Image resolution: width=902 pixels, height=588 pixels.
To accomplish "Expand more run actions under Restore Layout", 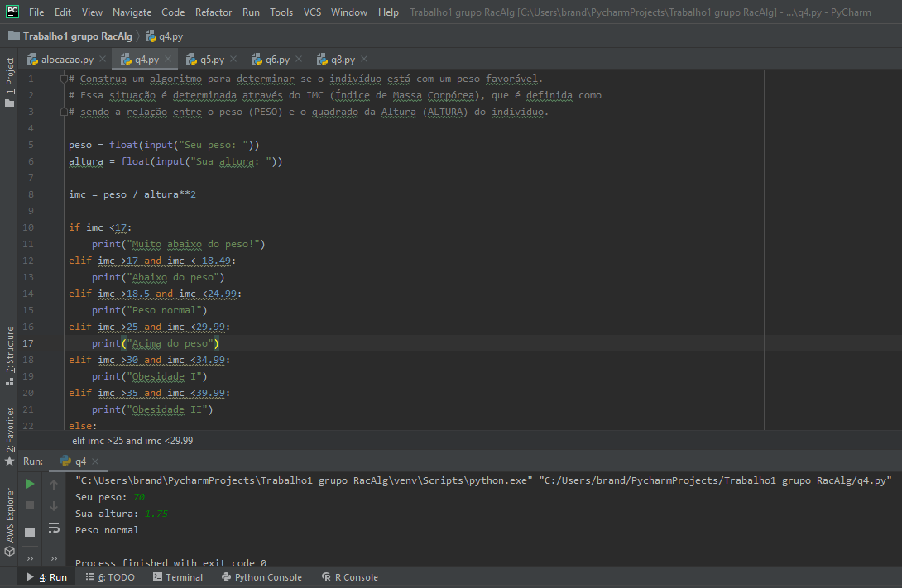I will 30,558.
